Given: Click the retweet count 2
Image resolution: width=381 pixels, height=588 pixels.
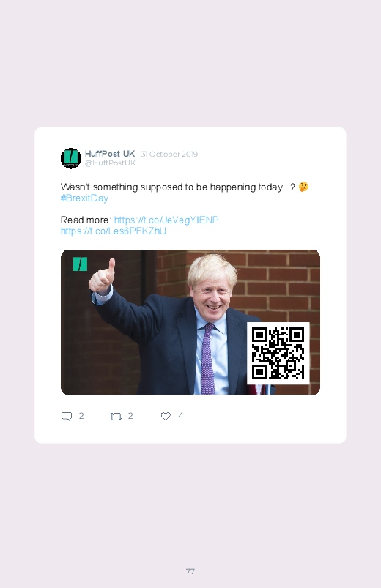Looking at the screenshot, I should click(130, 416).
